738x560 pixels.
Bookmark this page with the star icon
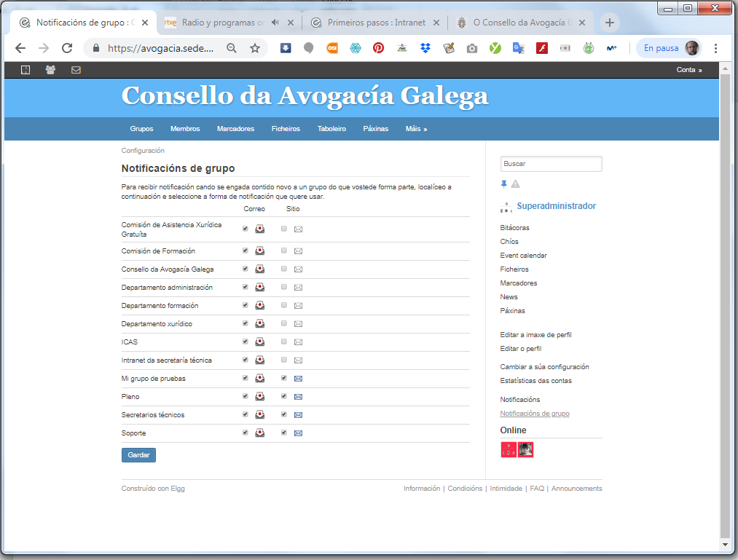(255, 48)
